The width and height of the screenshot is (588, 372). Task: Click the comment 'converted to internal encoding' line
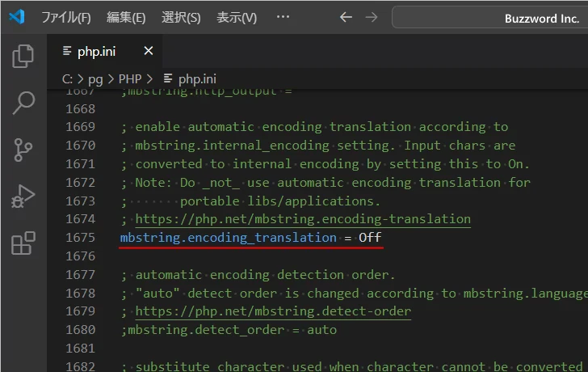pyautogui.click(x=325, y=164)
